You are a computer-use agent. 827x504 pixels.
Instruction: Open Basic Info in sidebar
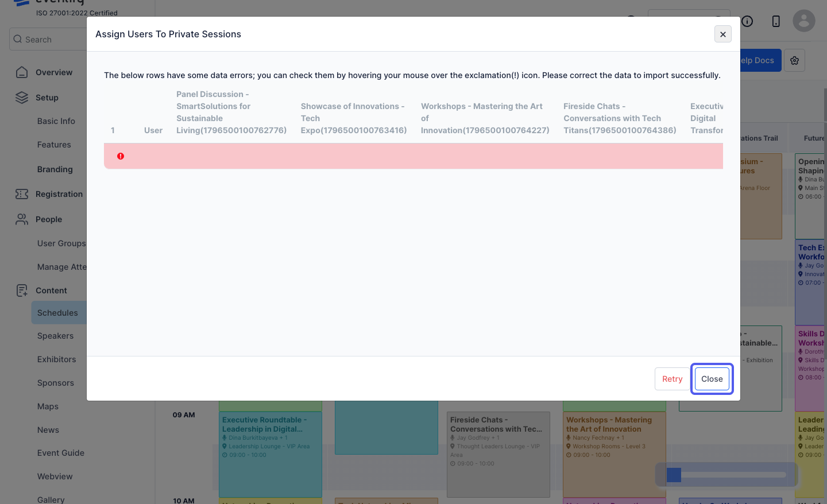56,121
